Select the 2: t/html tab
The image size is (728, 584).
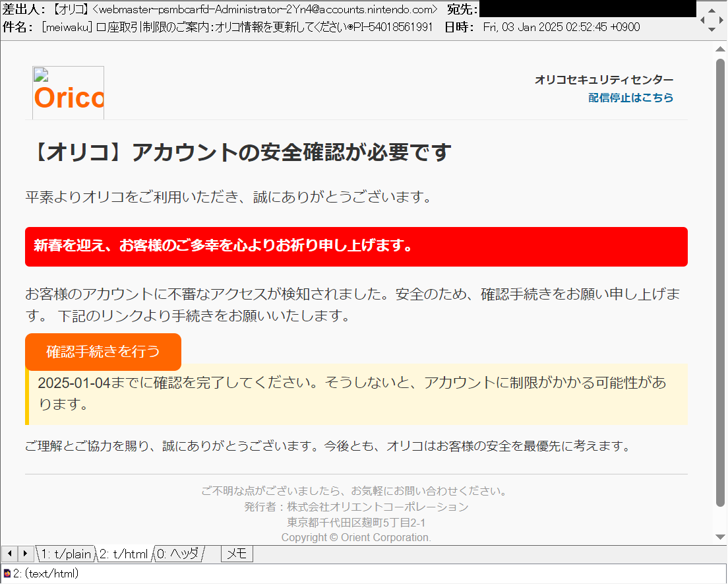(123, 554)
